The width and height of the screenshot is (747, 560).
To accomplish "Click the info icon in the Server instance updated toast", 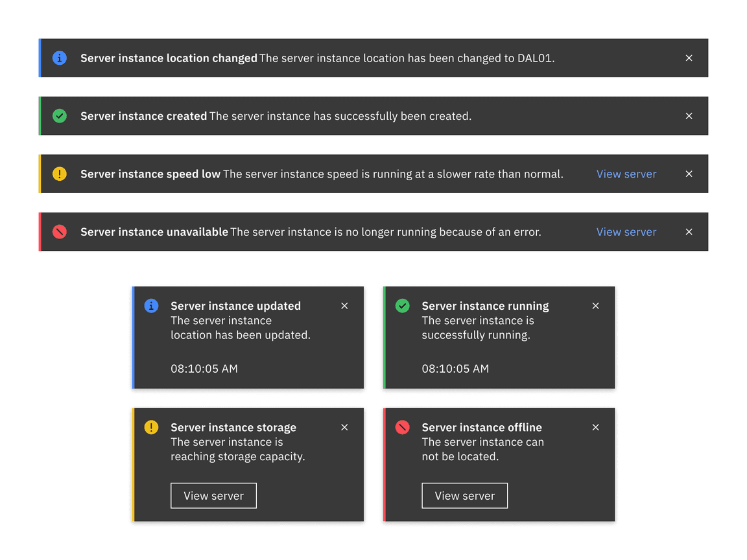I will [x=150, y=305].
